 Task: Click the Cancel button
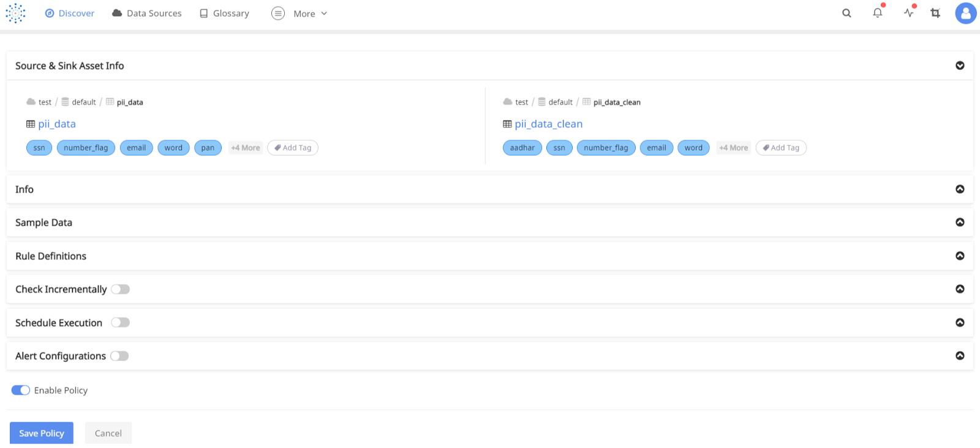pos(108,433)
